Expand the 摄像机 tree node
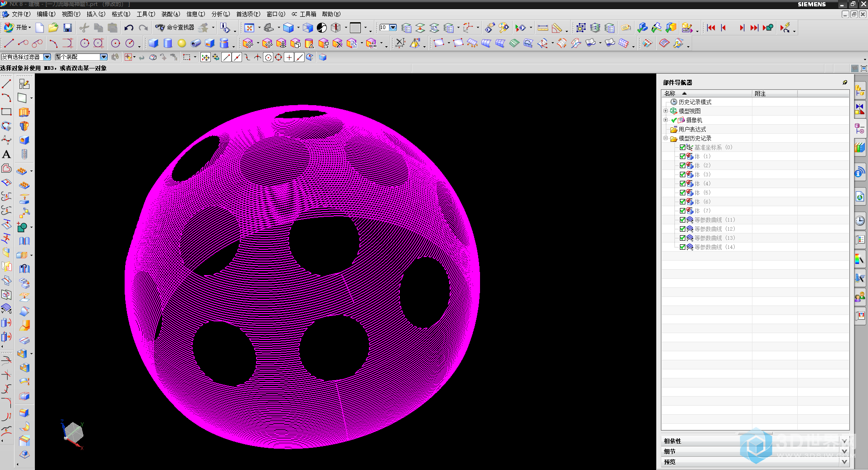Viewport: 868px width, 470px height. (x=665, y=120)
